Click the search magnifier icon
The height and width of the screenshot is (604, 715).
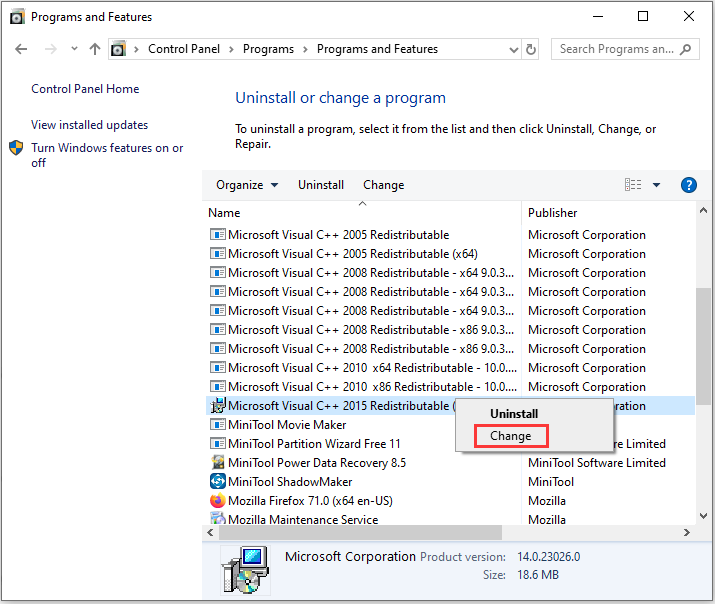coord(685,49)
